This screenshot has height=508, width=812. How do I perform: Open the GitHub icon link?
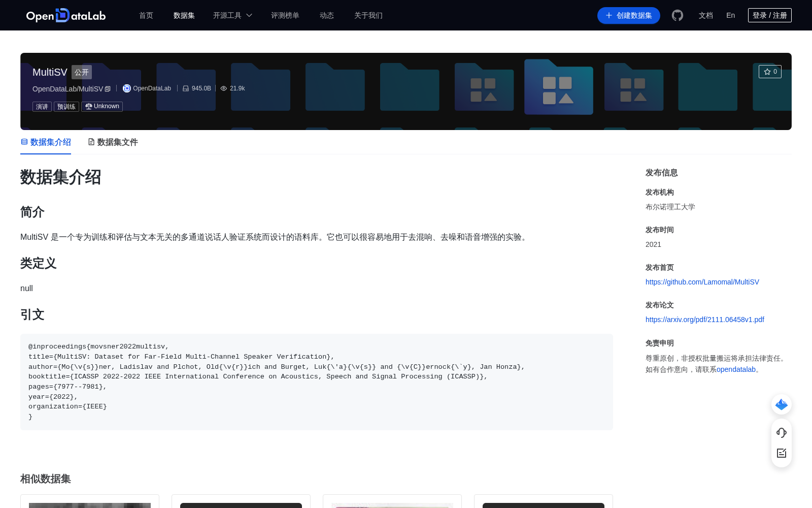[678, 15]
